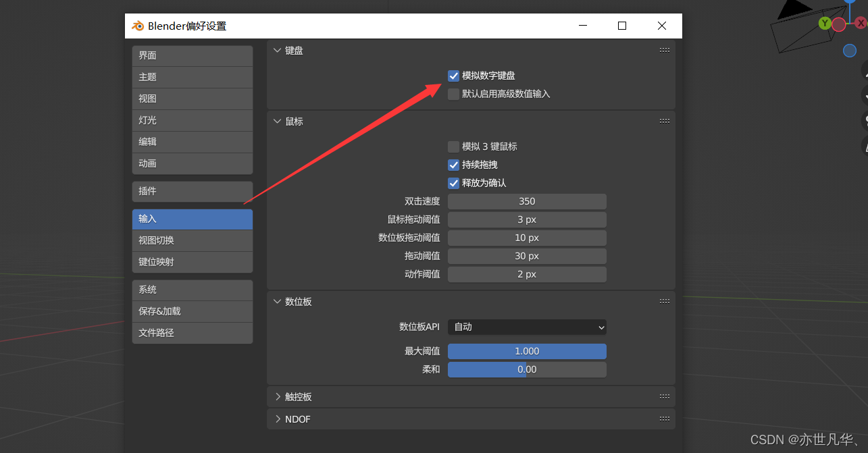The height and width of the screenshot is (453, 868).
Task: Expand the NDOF panel
Action: 277,419
